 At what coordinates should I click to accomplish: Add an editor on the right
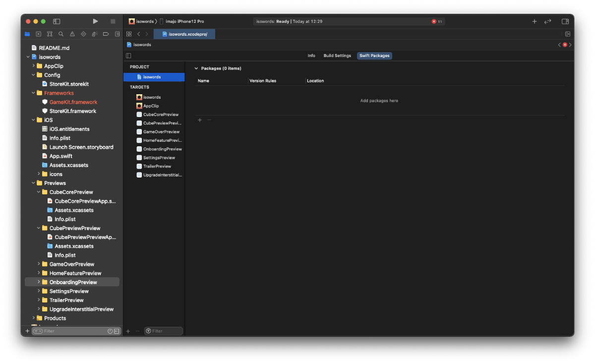click(568, 34)
